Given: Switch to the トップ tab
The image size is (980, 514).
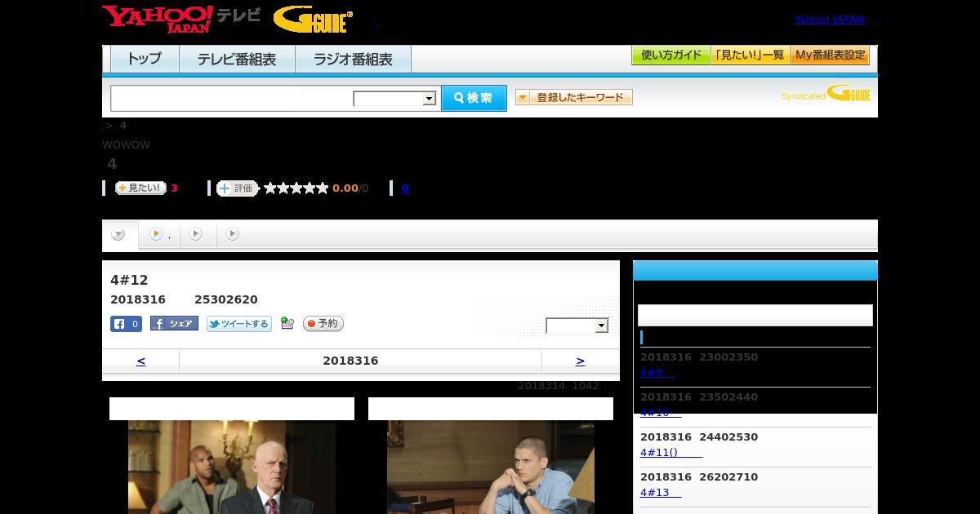Looking at the screenshot, I should coord(145,60).
